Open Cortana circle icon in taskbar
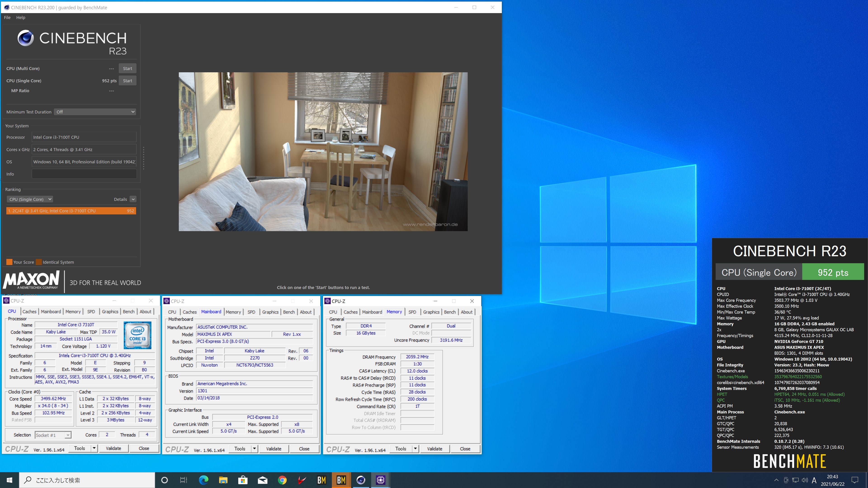The width and height of the screenshot is (868, 488). (x=164, y=480)
